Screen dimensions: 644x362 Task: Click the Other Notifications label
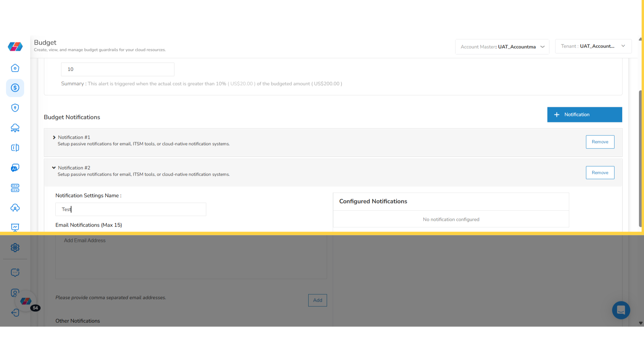point(78,321)
